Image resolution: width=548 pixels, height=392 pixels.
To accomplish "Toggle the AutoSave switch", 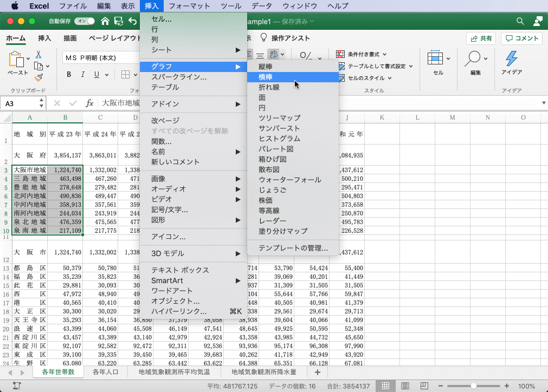I will 84,21.
